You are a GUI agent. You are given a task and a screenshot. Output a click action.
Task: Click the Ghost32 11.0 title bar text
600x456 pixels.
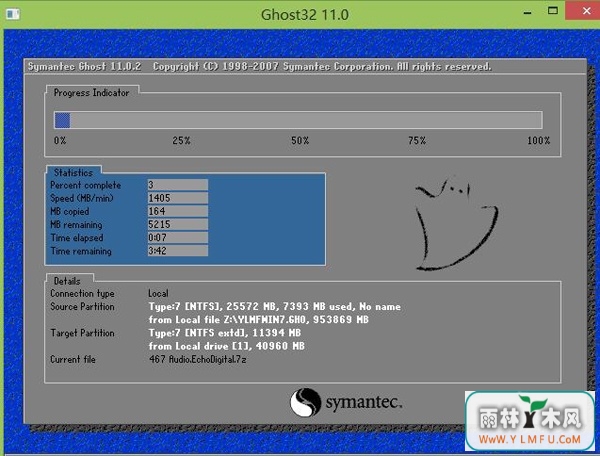[x=305, y=15]
